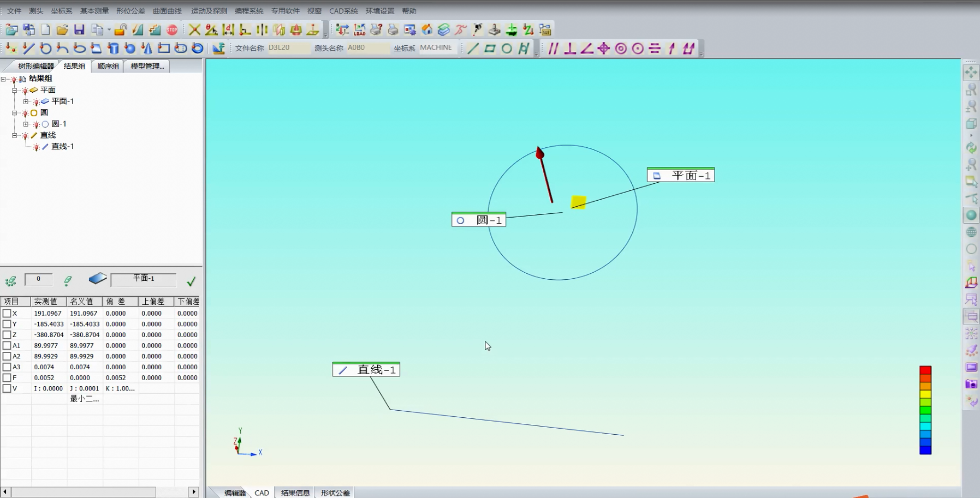
Task: Click the camera snapshot icon in sidebar
Action: (971, 384)
